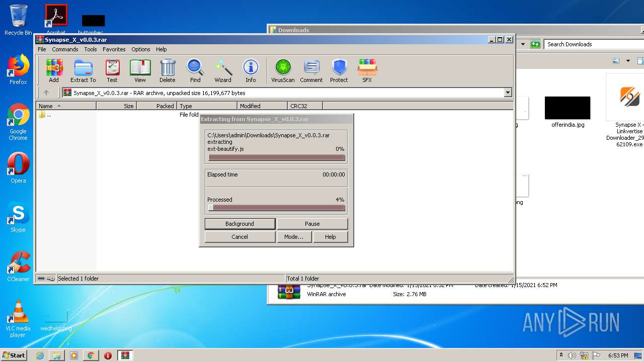
Task: Show hidden system tray icons
Action: coord(560,355)
